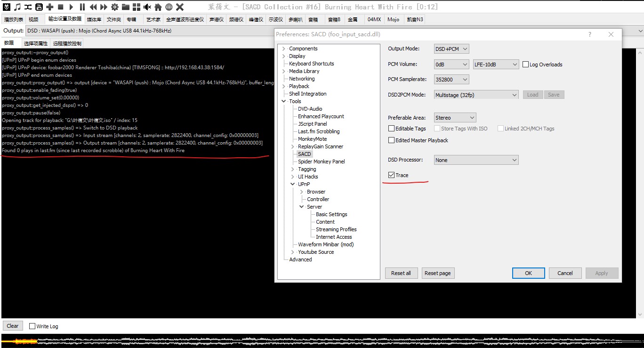Switch to the 媒体库 tab

point(94,19)
